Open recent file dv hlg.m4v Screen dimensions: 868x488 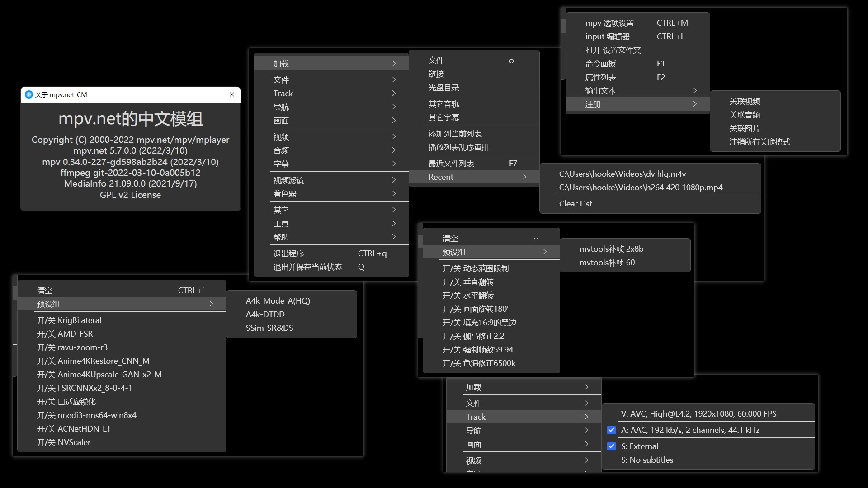[650, 174]
